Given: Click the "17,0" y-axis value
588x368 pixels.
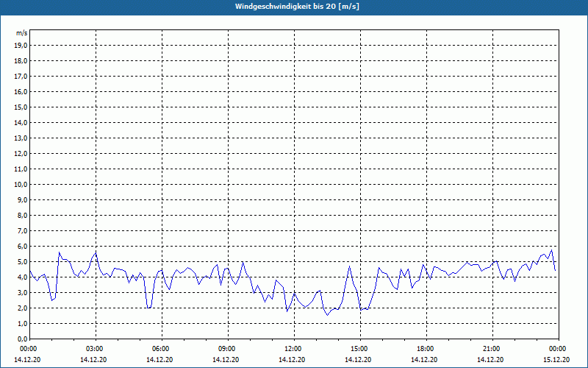Looking at the screenshot, I should [21, 77].
